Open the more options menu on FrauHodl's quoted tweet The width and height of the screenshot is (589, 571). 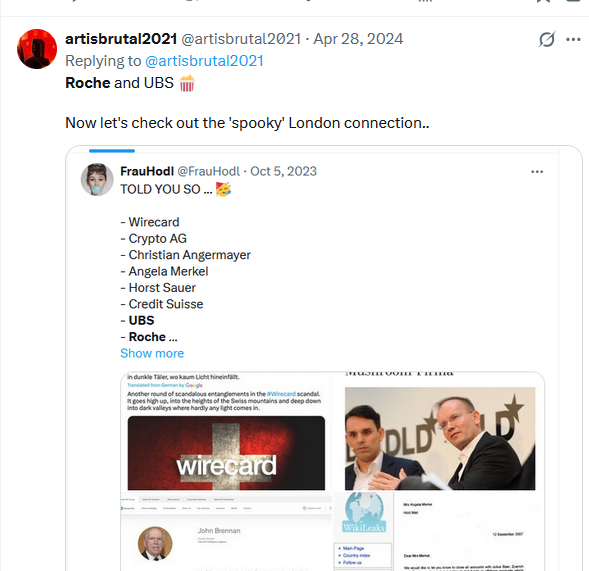[x=537, y=172]
